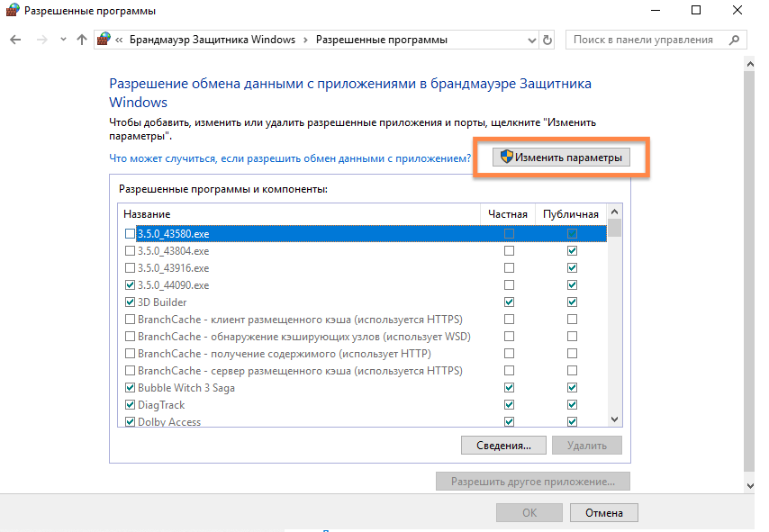Open Сведения details button
This screenshot has height=532, width=769.
coord(503,446)
